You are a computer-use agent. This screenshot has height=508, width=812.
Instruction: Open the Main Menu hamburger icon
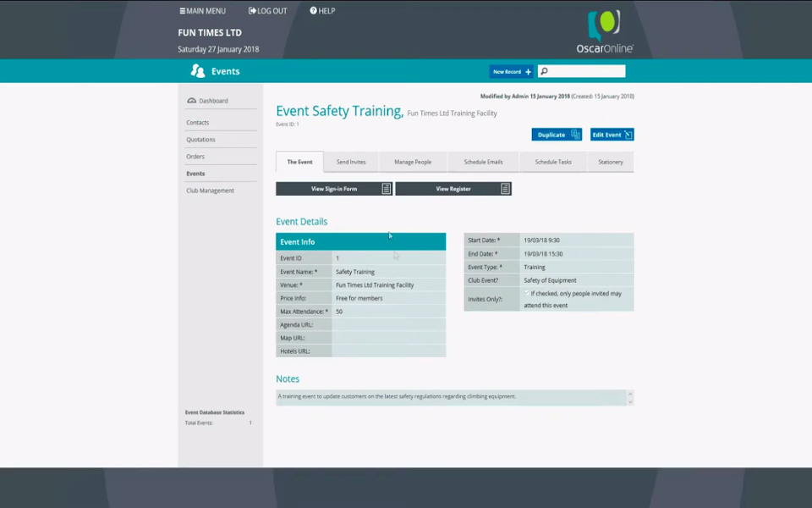(183, 11)
